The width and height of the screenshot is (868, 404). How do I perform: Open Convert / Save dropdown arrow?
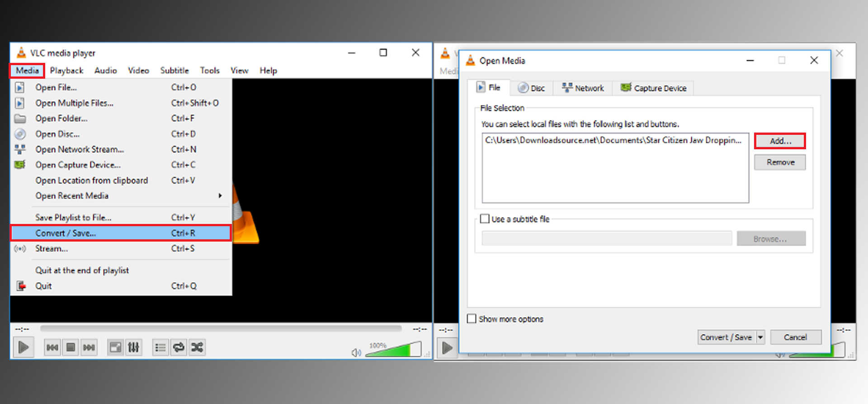click(760, 337)
